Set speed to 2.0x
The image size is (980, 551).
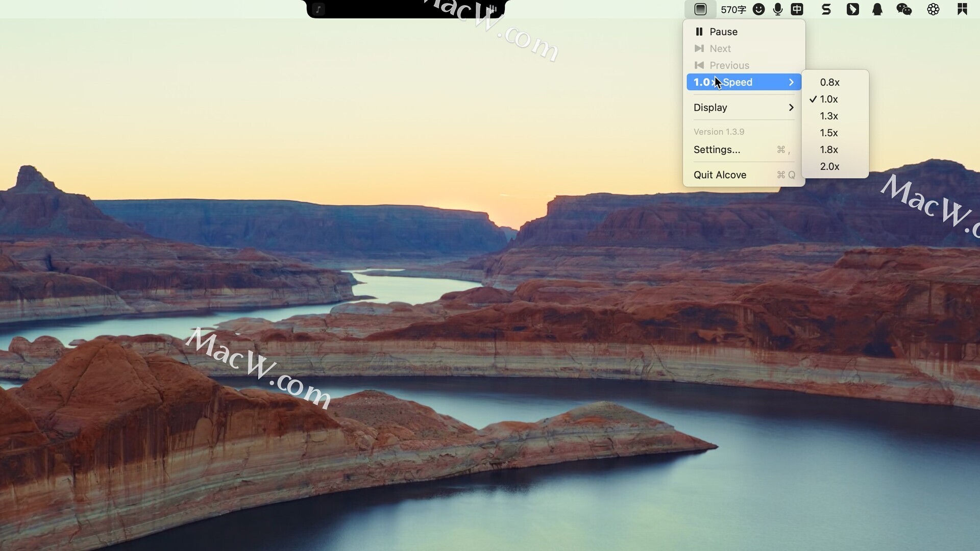829,166
